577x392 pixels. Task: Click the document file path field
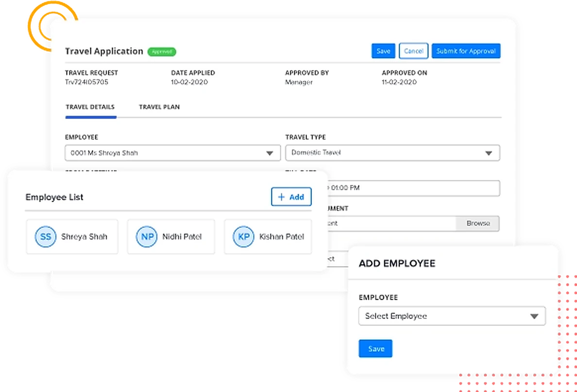click(391, 223)
